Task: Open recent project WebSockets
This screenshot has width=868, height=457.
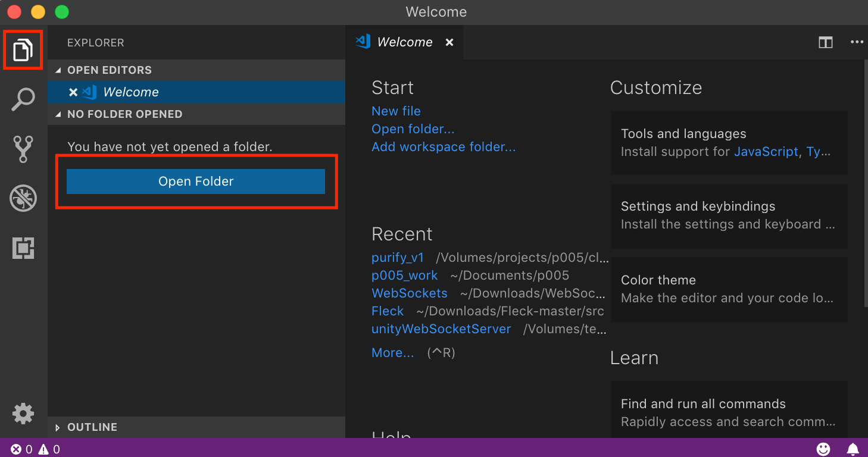Action: (x=410, y=293)
